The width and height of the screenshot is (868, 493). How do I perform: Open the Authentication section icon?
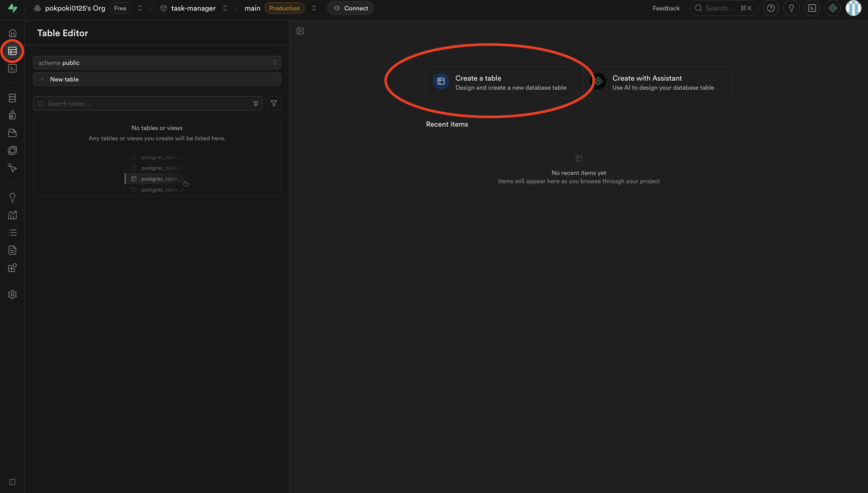[x=12, y=115]
